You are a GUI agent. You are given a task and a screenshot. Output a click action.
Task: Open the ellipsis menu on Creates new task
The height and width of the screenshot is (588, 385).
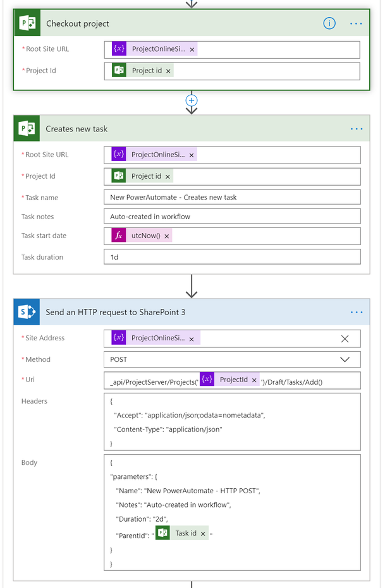click(x=356, y=129)
